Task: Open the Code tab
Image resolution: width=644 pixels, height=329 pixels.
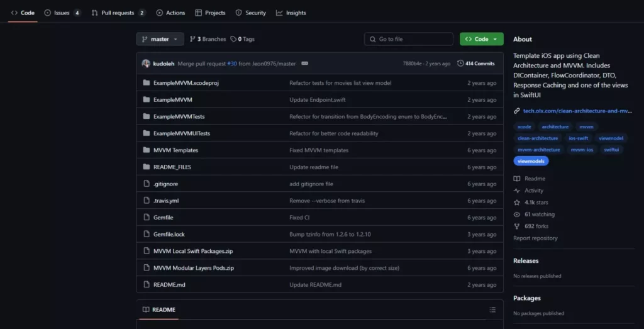Action: (x=23, y=13)
